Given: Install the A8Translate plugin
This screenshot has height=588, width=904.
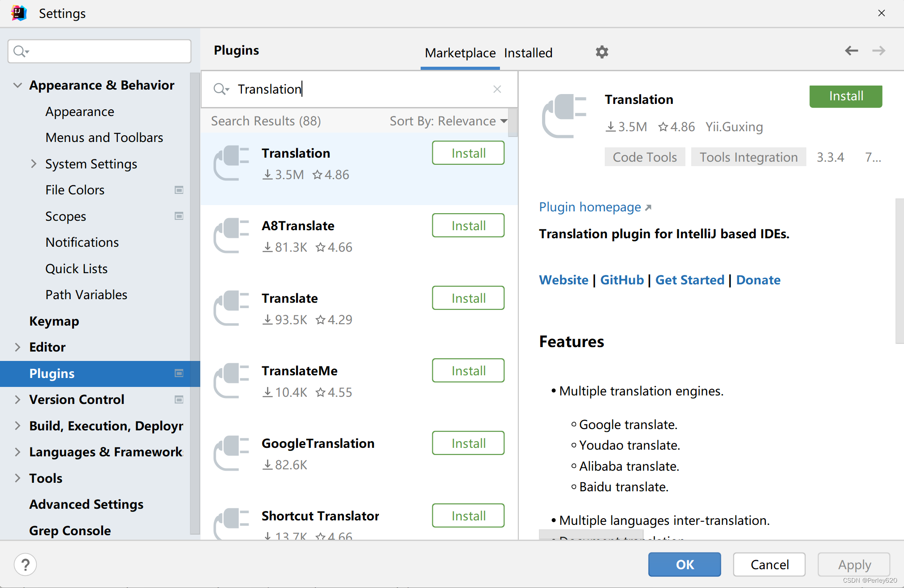Looking at the screenshot, I should (468, 226).
